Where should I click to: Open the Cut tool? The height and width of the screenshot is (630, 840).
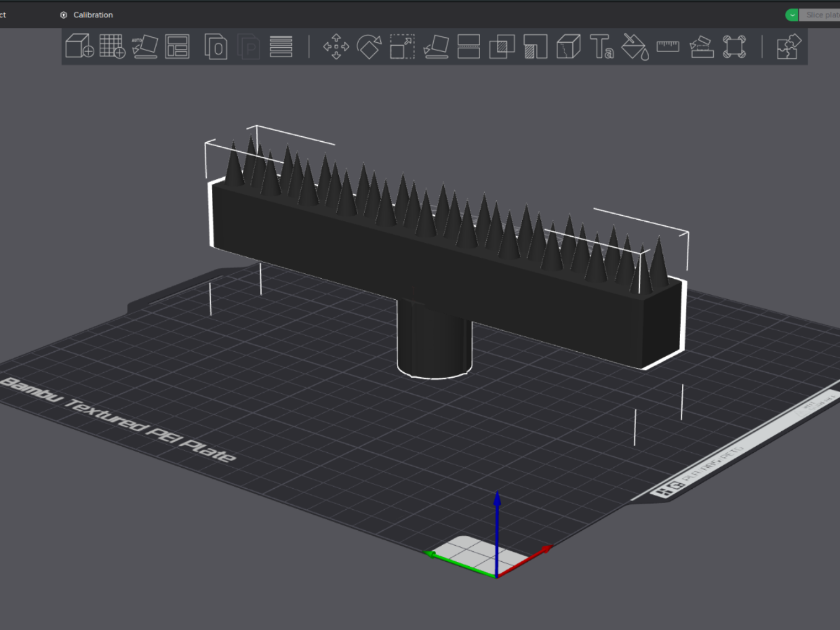(468, 46)
